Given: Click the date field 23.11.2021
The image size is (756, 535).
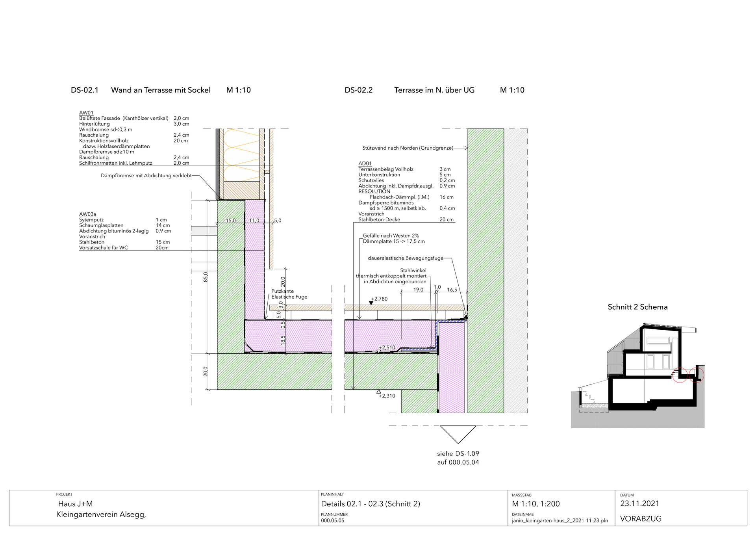Looking at the screenshot, I should coord(639,503).
